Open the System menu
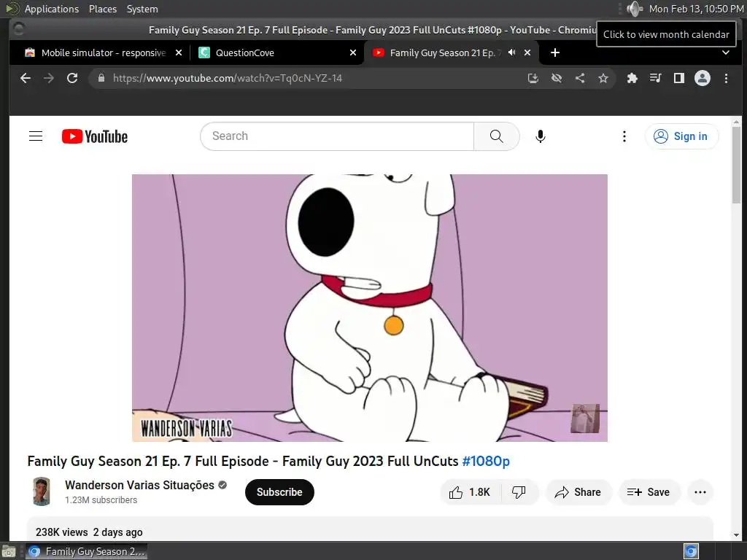The height and width of the screenshot is (560, 747). click(142, 9)
